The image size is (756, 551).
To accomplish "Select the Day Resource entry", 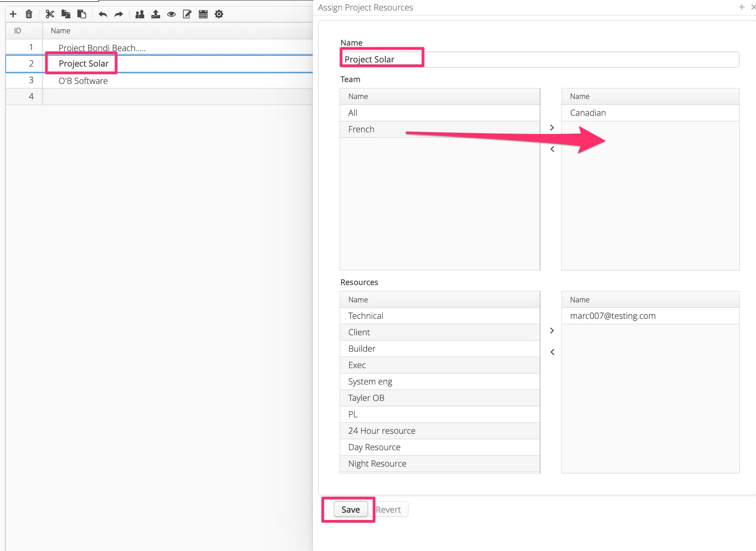I will [440, 447].
